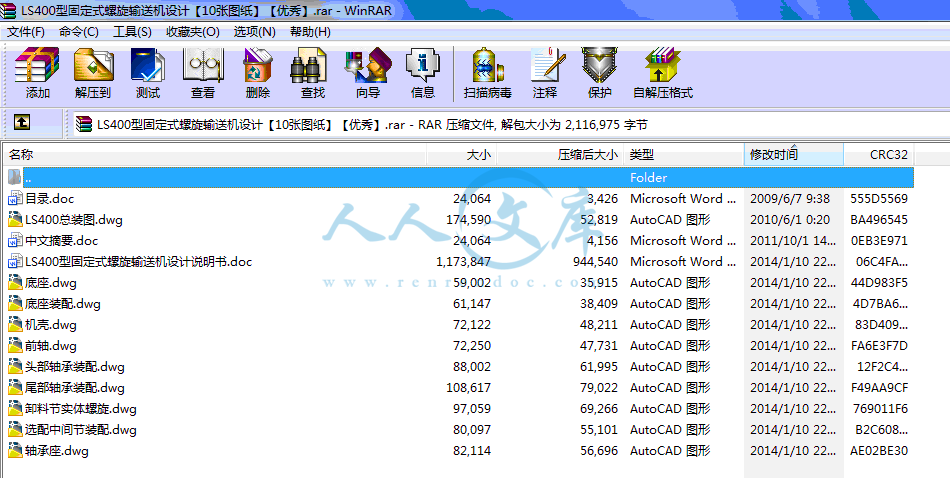Click the Word icon beside 中文摘要.doc
The height and width of the screenshot is (478, 950).
point(15,241)
